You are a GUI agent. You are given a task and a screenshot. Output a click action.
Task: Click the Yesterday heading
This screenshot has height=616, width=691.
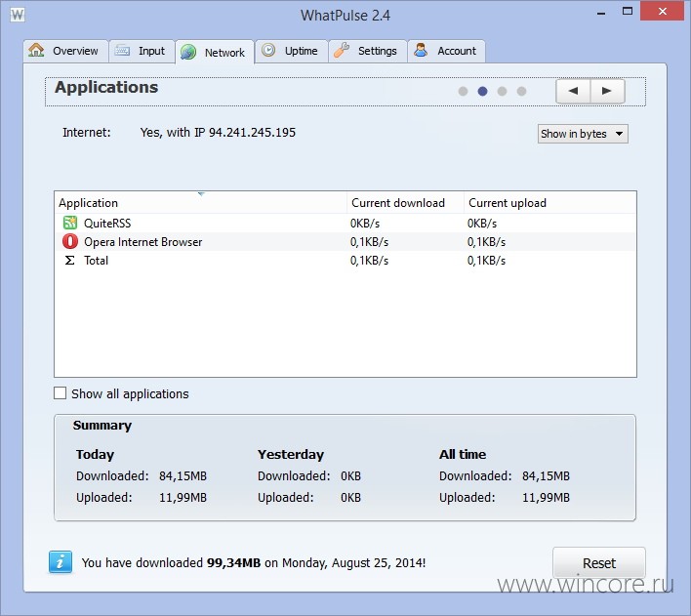[x=291, y=454]
